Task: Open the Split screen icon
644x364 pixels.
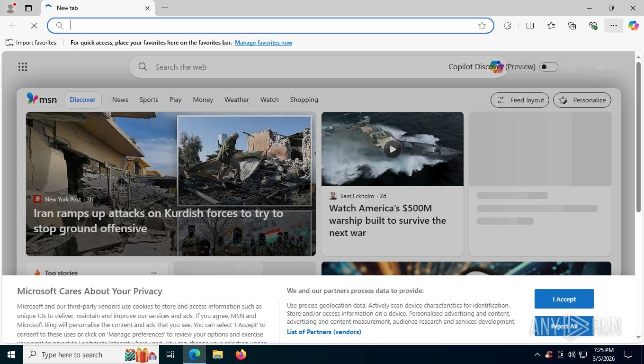Action: [530, 26]
